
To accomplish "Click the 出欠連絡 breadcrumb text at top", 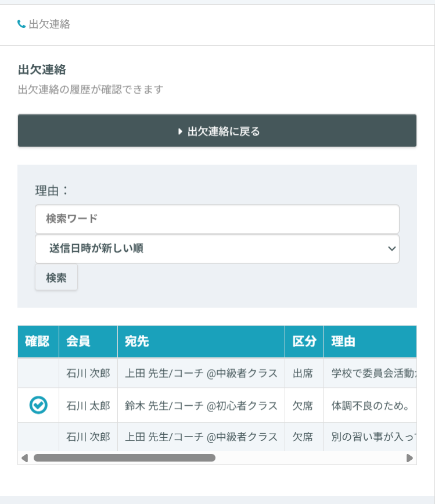I will pyautogui.click(x=49, y=24).
